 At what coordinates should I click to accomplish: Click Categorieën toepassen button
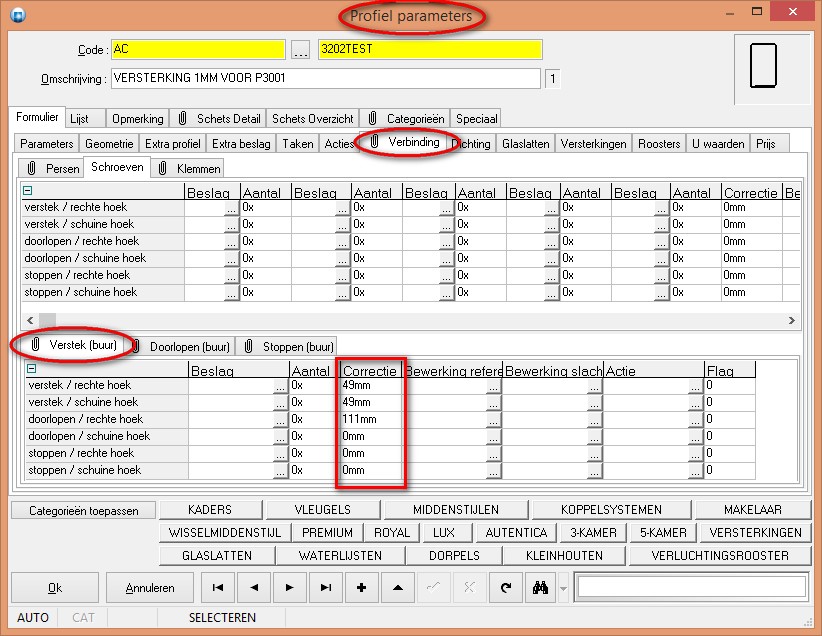(84, 511)
